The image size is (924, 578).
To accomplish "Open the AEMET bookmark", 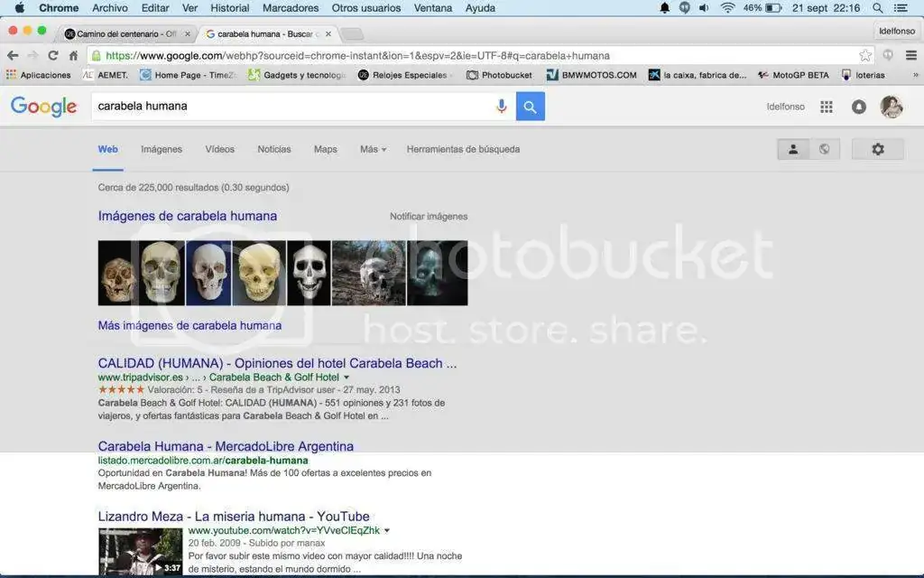I will coord(106,75).
